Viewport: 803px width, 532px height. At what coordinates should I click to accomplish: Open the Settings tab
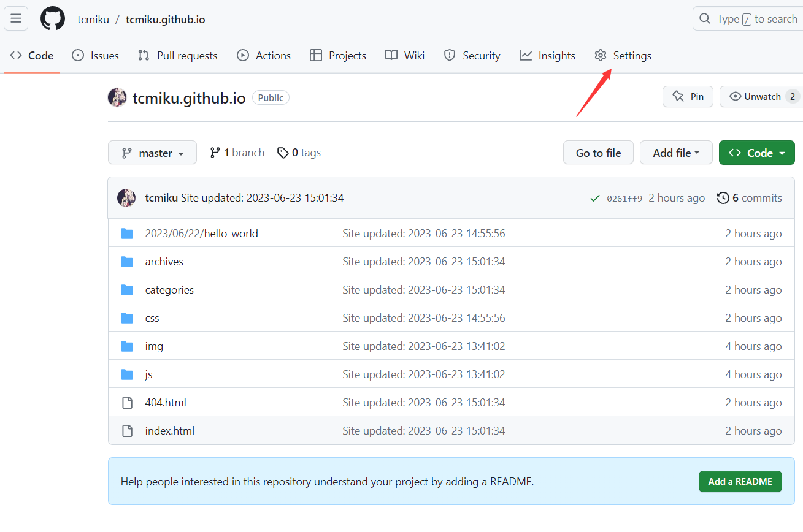623,56
